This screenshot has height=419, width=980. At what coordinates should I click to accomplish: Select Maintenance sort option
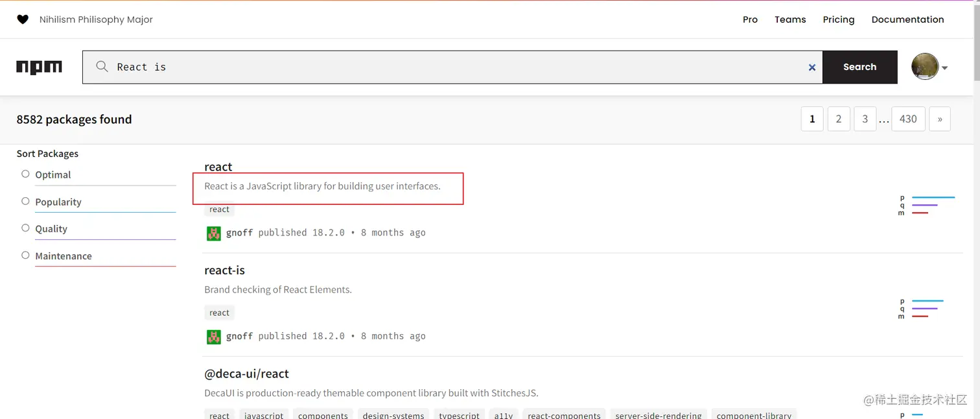point(25,255)
